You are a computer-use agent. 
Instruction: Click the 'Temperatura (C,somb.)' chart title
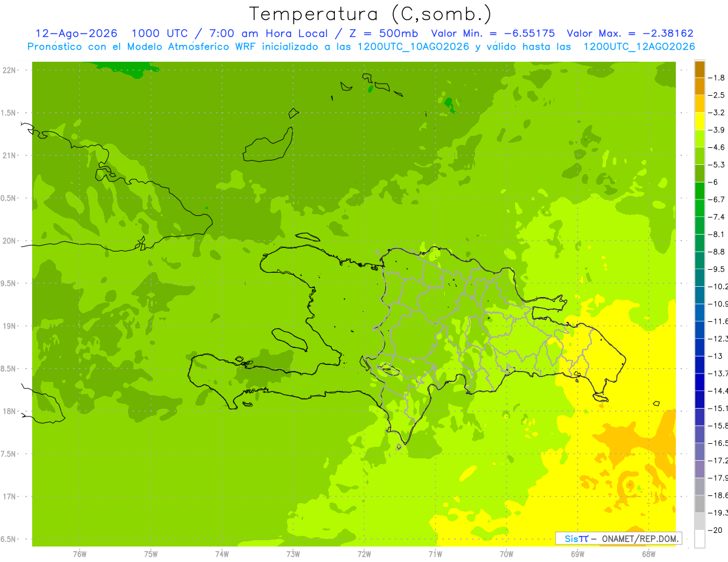click(x=371, y=14)
